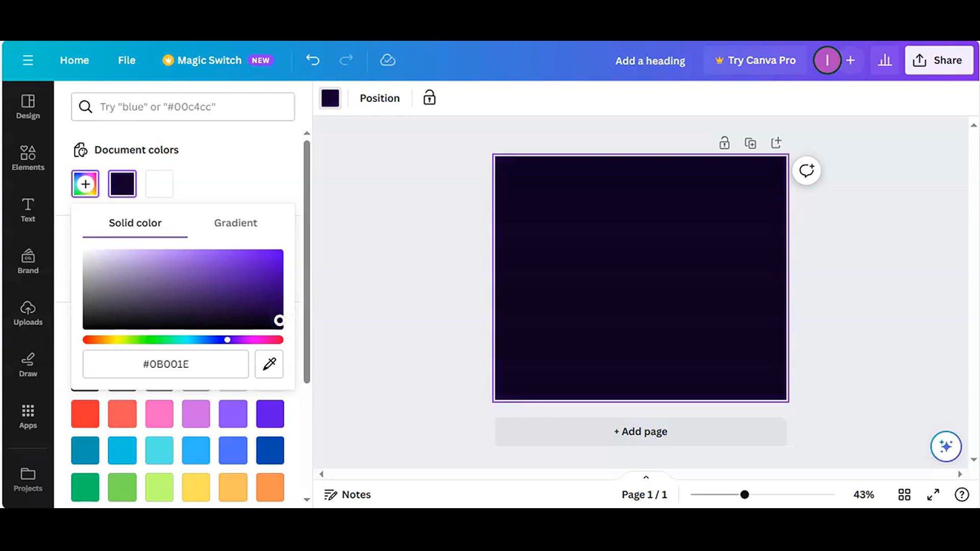Open the background color swatch in toolbar
Screen dimensions: 980x551
coord(330,98)
